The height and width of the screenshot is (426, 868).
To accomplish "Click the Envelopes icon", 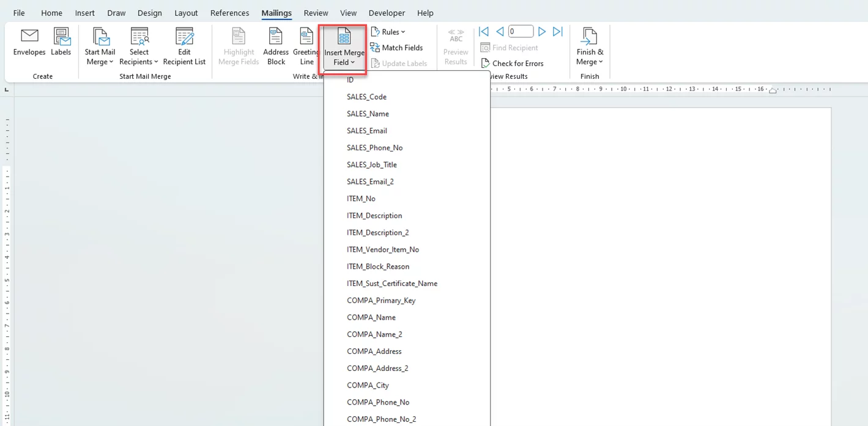I will click(29, 37).
